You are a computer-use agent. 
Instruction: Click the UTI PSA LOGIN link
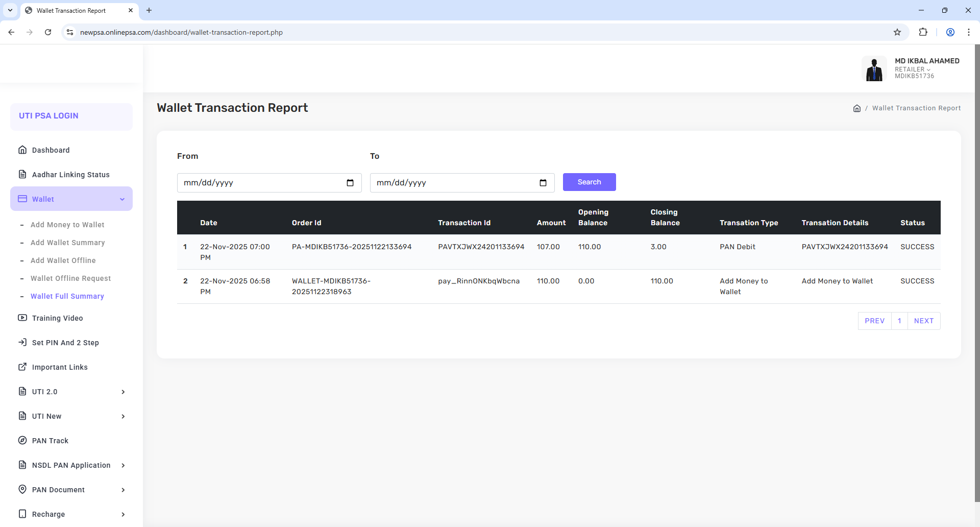click(49, 116)
